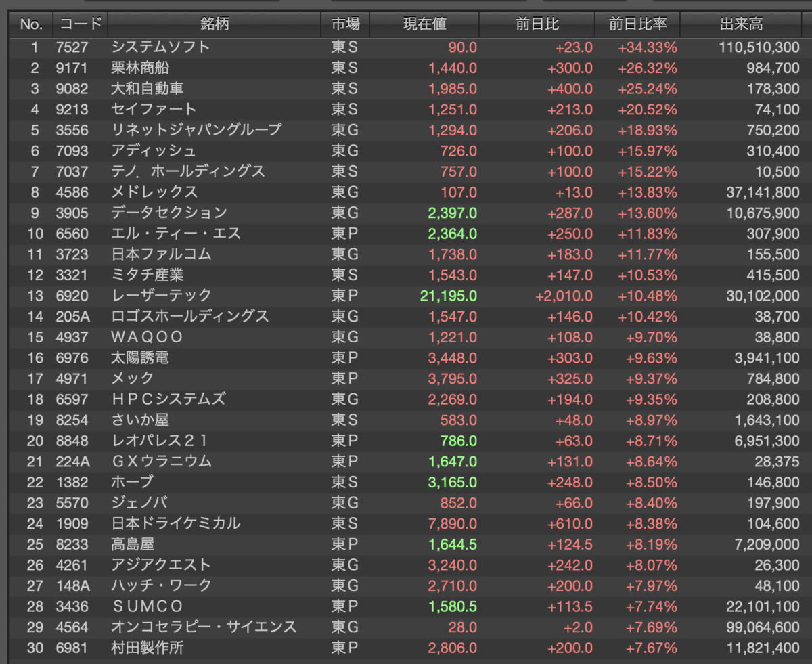812x664 pixels.
Task: Select ハッチ・ワーク stock name
Action: point(161,585)
